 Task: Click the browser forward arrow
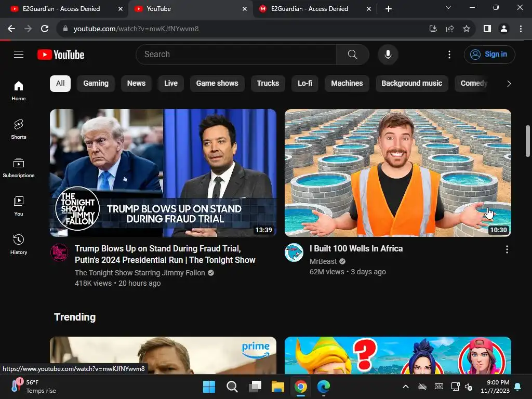(x=28, y=29)
